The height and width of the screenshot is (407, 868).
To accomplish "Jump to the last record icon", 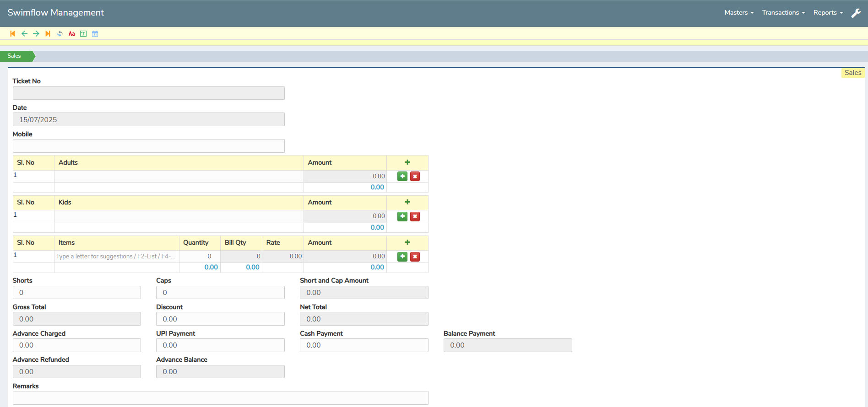I will click(48, 34).
